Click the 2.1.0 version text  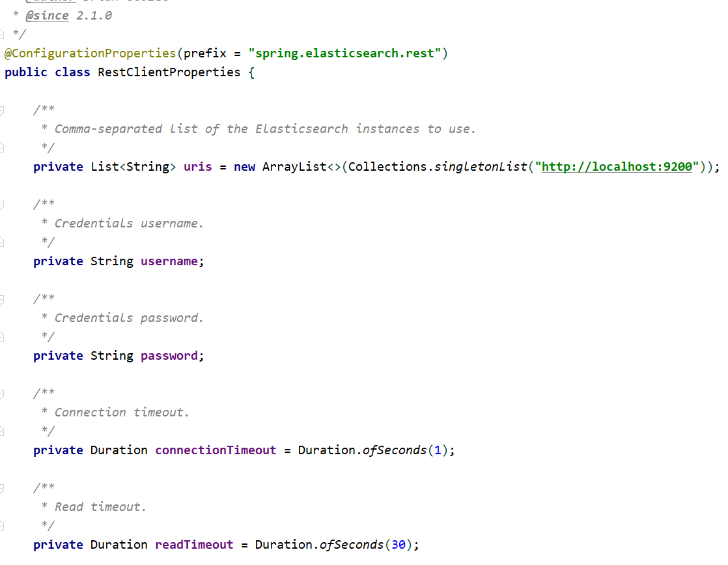click(x=94, y=16)
